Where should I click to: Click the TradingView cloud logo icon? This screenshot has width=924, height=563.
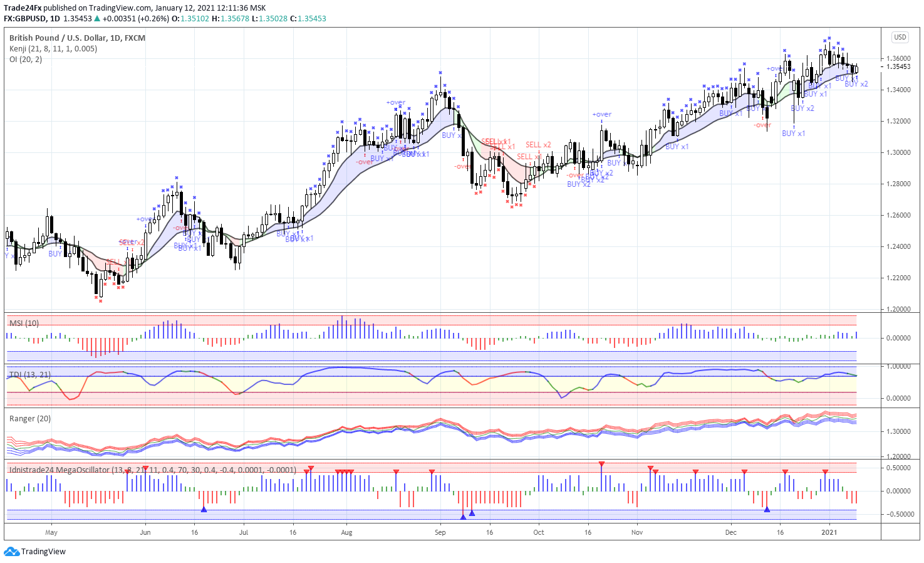coord(11,552)
